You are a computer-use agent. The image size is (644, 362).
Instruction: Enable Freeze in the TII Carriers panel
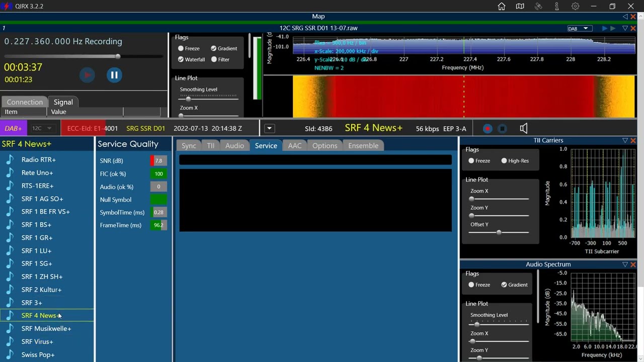point(471,161)
